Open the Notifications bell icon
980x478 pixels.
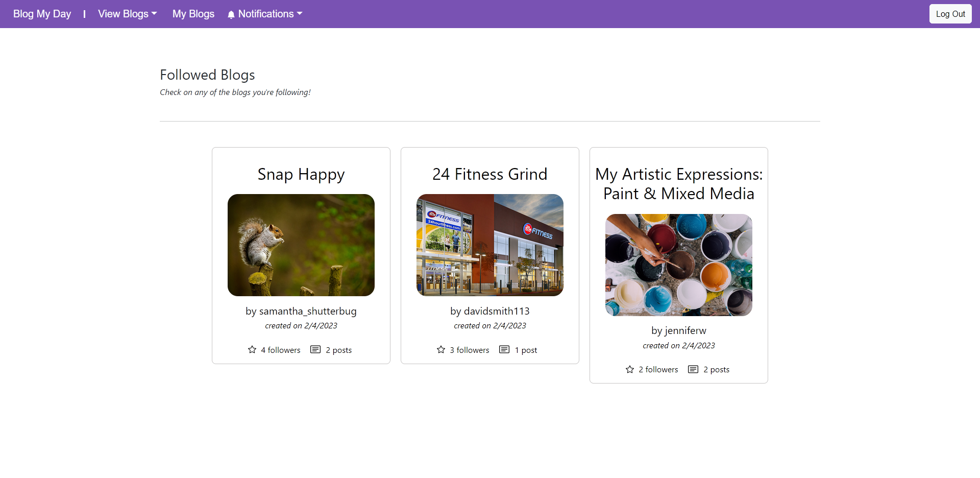[231, 14]
